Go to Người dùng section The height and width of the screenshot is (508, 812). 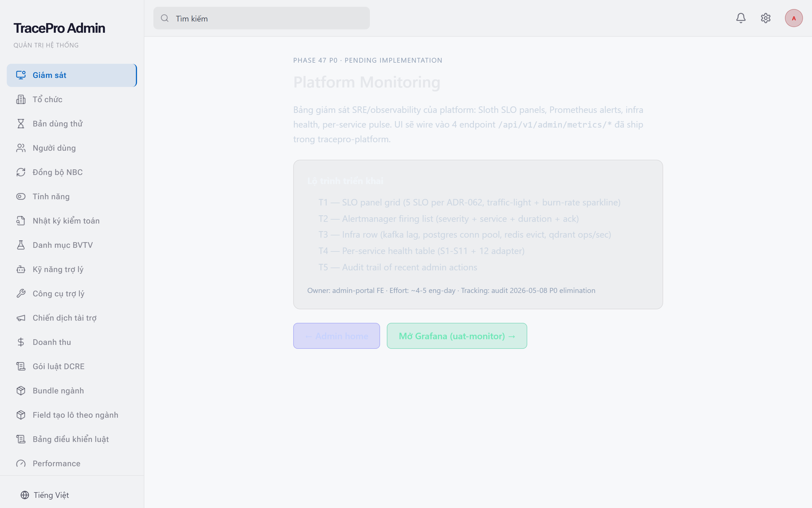pos(72,148)
